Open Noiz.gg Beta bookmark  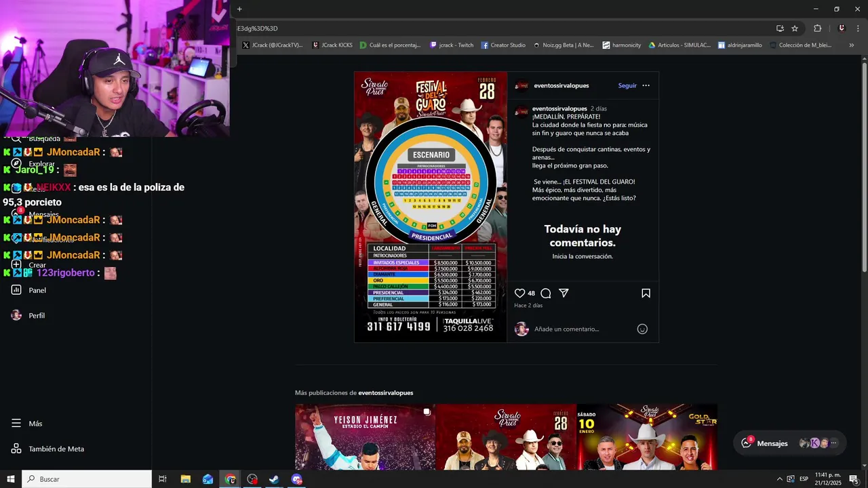564,45
